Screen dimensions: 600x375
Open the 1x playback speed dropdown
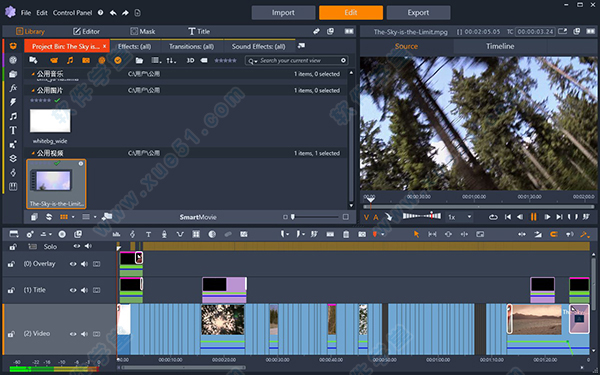[x=460, y=217]
